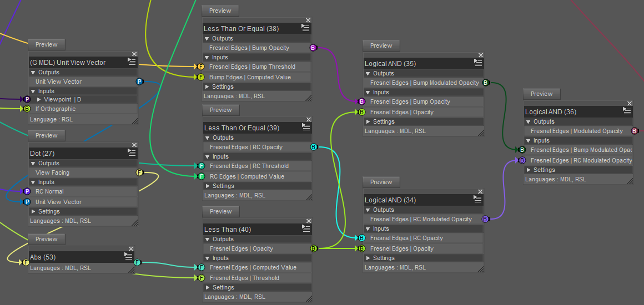Collapse Inputs section of Unit View Vector brick
The width and height of the screenshot is (644, 305).
tap(32, 91)
